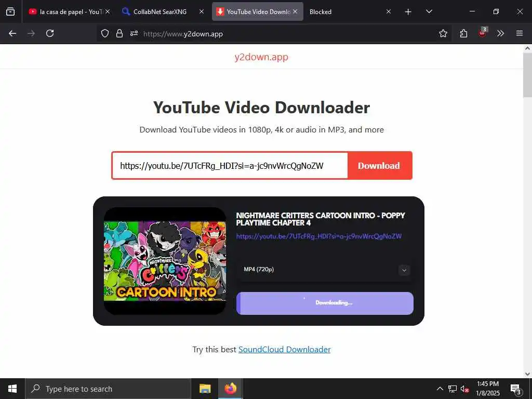Screen dimensions: 532x399
Task: Bookmark this page with star icon
Action: [x=443, y=33]
